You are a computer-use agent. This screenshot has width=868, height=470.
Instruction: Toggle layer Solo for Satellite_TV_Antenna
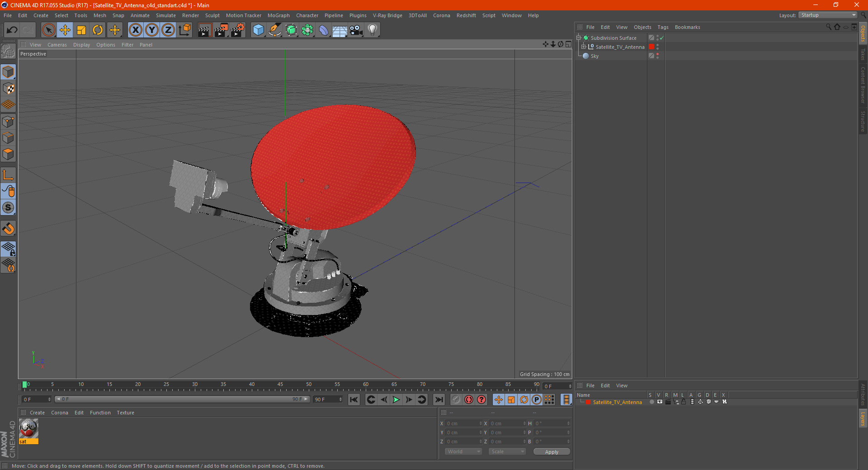[651, 402]
